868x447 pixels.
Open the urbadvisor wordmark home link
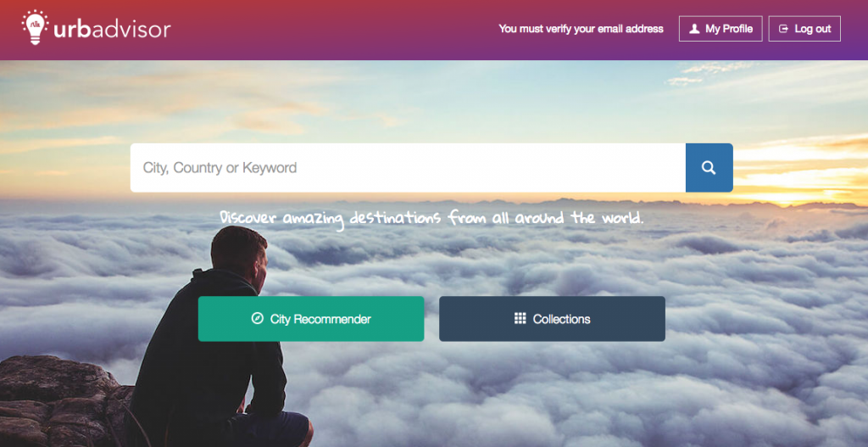[x=113, y=30]
